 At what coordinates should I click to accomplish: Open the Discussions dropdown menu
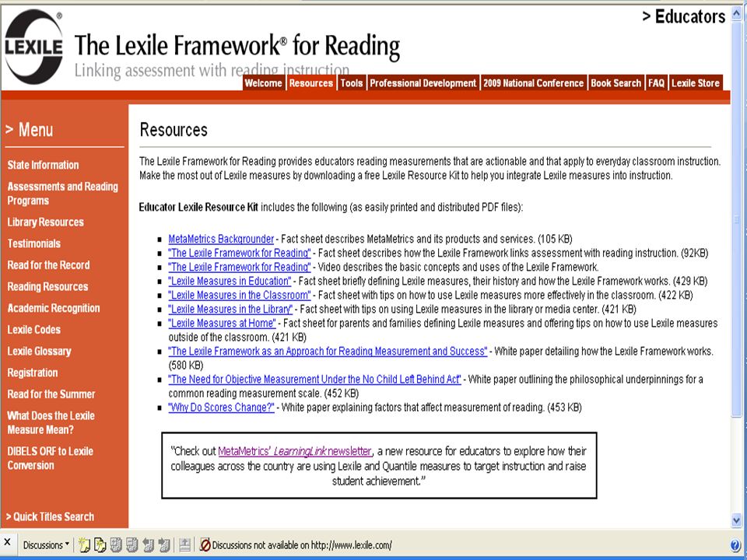[46, 544]
